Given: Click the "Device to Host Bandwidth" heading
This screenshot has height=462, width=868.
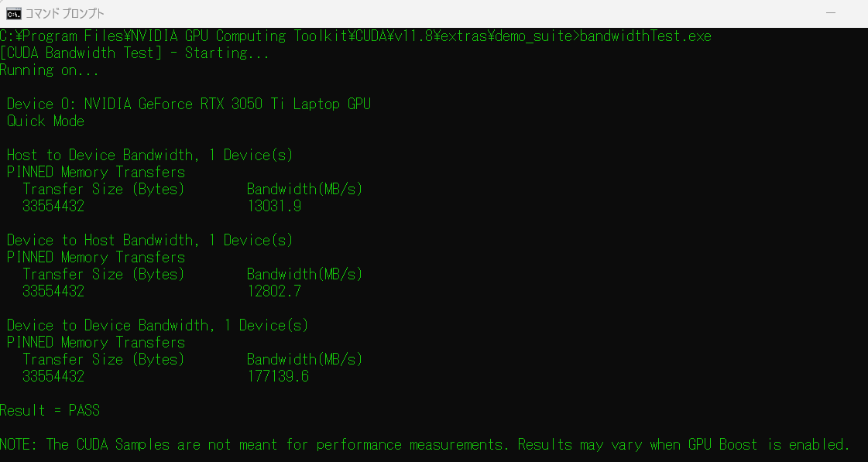Looking at the screenshot, I should click(149, 241).
